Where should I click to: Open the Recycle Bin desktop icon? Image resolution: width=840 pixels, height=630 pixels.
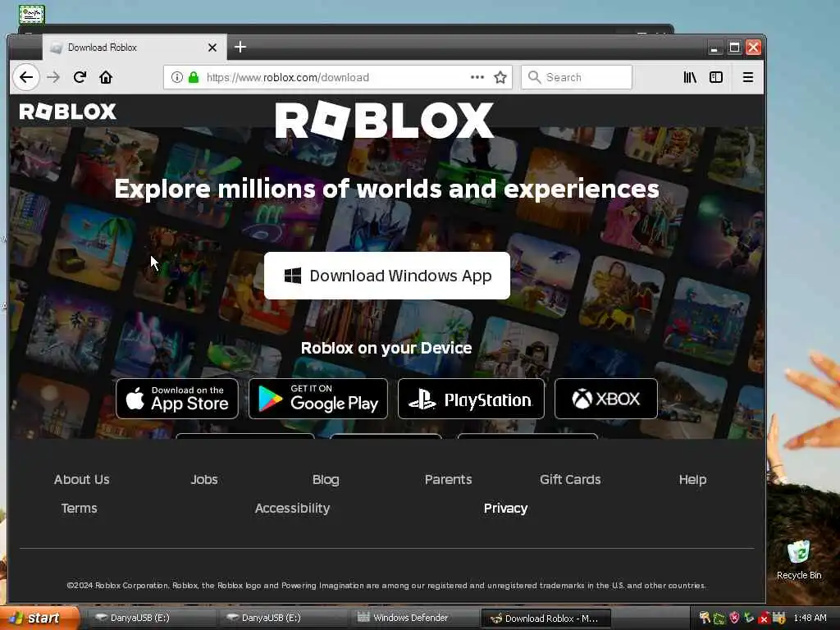click(799, 559)
